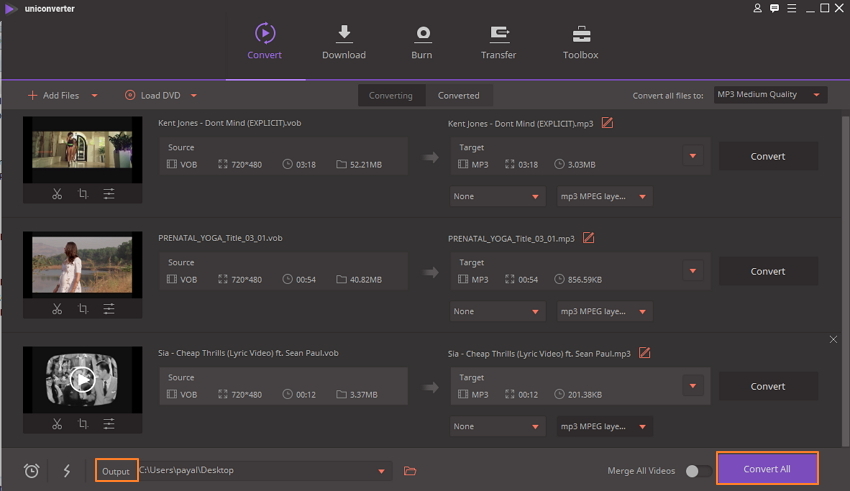Screen dimensions: 850x491
Task: Open the Download section
Action: pos(344,42)
